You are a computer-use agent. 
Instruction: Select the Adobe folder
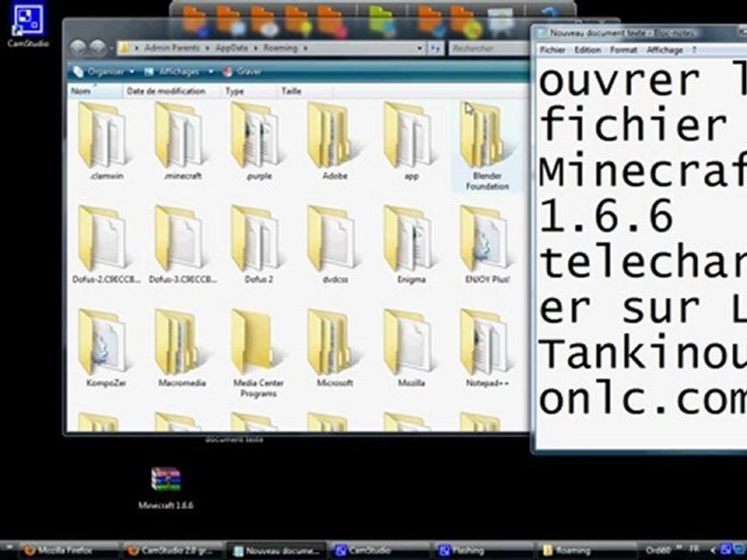(x=335, y=141)
